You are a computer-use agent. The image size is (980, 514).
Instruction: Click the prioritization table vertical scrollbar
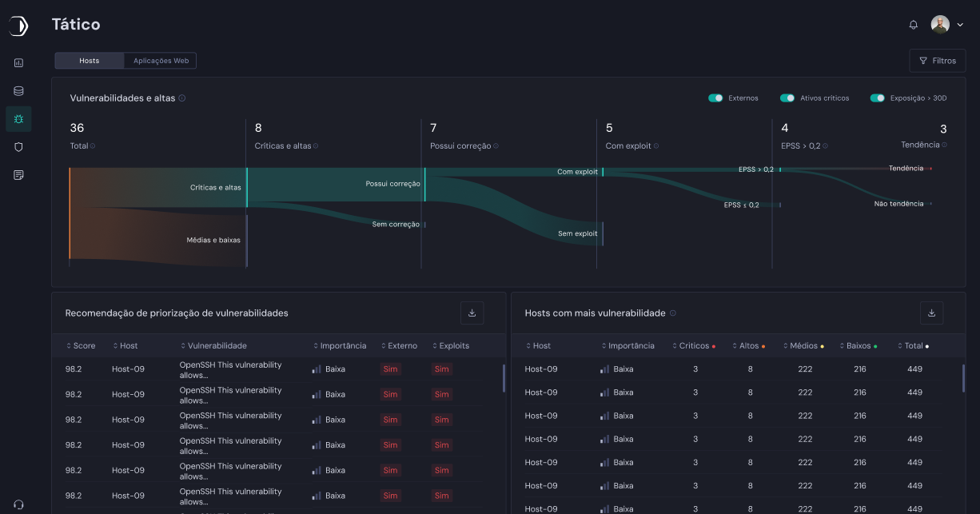tap(504, 378)
